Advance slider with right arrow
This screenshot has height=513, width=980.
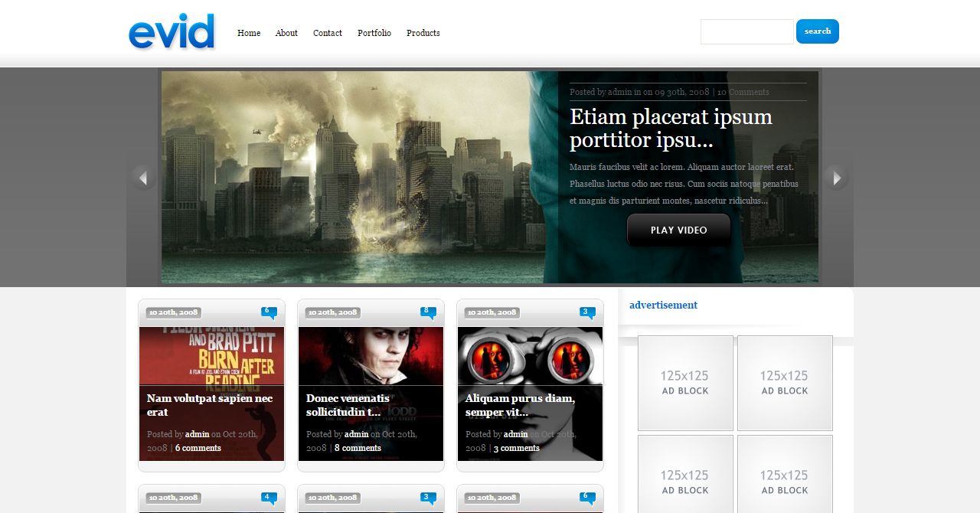click(x=836, y=178)
